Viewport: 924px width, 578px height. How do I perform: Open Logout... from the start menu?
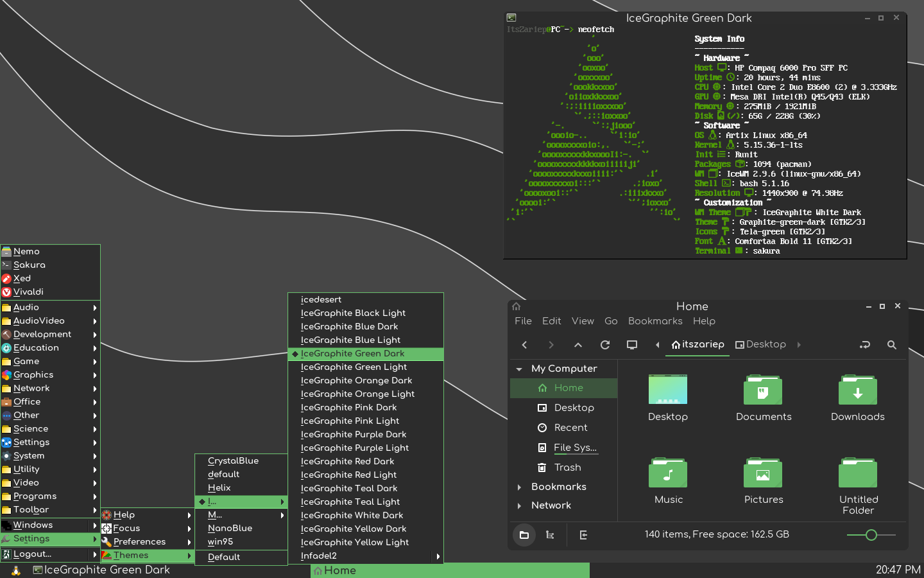point(50,554)
